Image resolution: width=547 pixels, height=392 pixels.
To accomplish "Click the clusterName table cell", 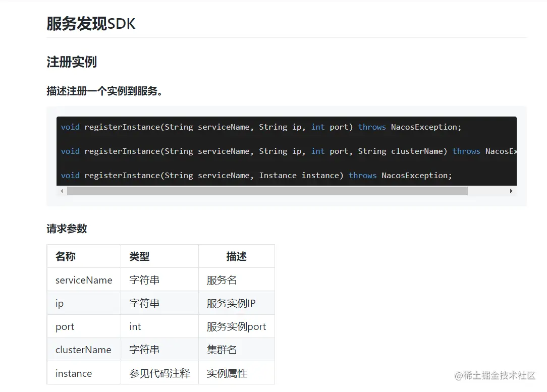I will (84, 350).
